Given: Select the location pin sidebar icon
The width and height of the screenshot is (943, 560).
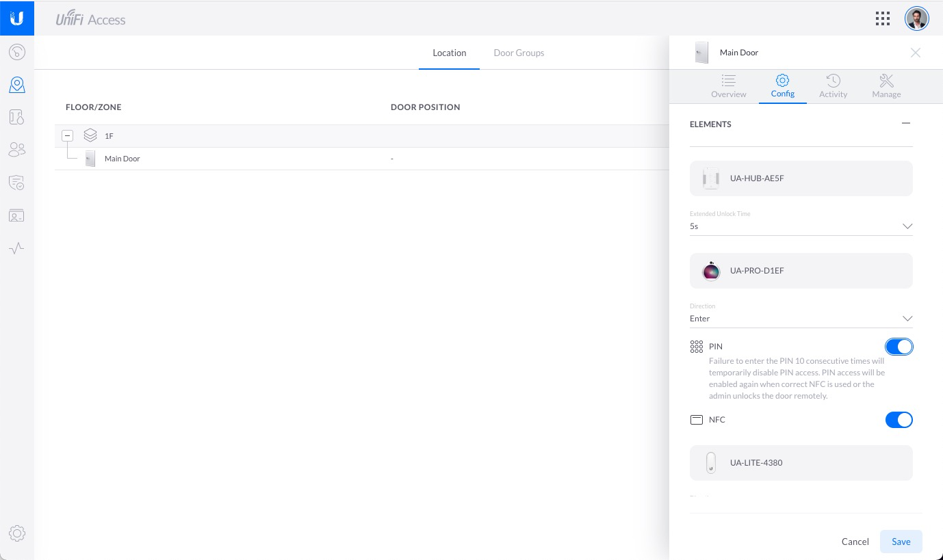Looking at the screenshot, I should 17,85.
